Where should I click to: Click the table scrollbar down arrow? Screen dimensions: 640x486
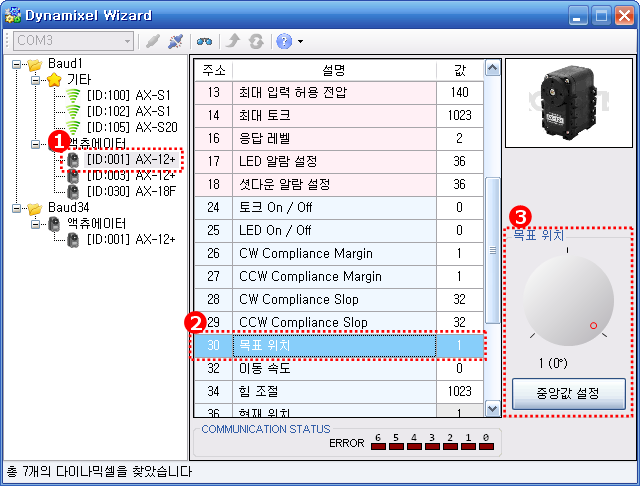(x=491, y=408)
